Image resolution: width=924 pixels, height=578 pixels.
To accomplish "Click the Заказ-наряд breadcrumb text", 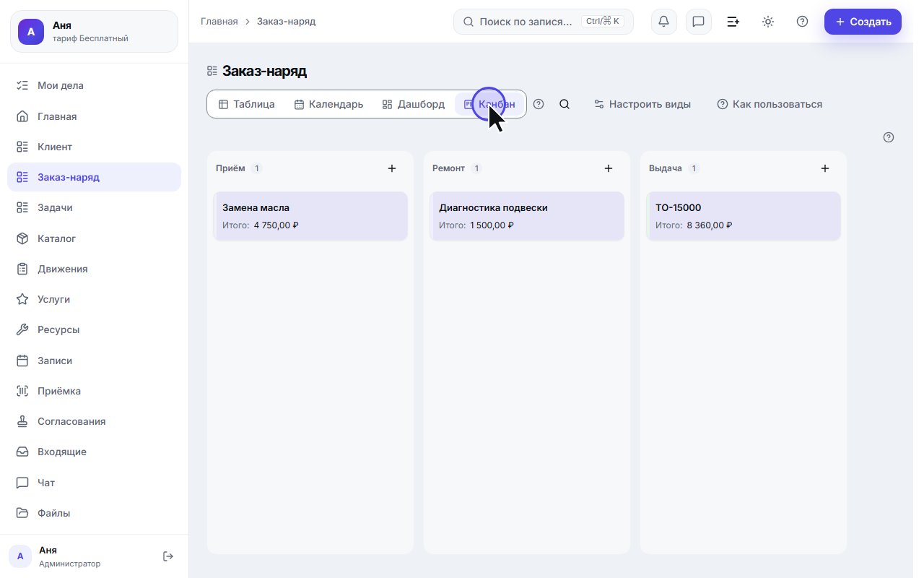I will 286,22.
